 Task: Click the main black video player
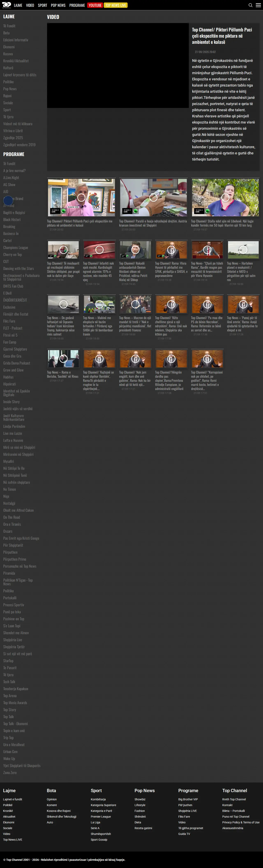[x=118, y=65]
